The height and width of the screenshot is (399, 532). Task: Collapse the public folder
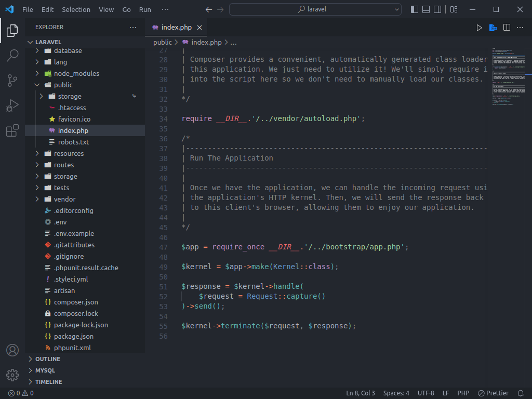click(x=37, y=85)
